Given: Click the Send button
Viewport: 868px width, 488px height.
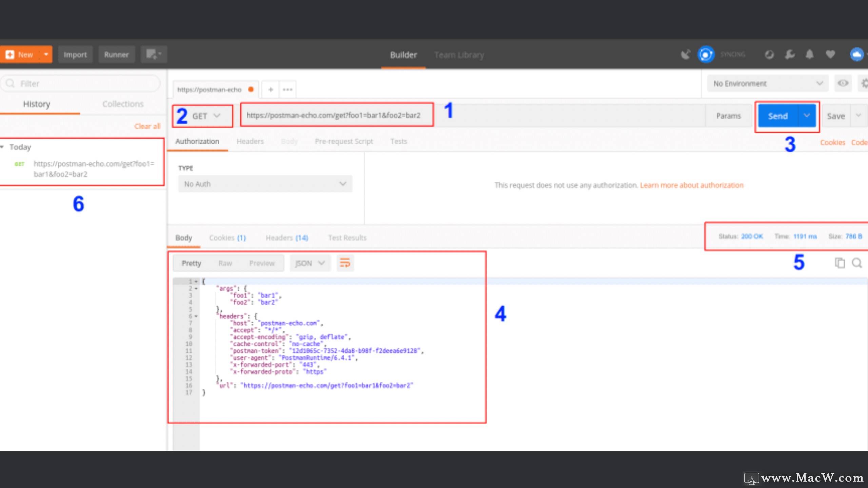Looking at the screenshot, I should pyautogui.click(x=778, y=116).
